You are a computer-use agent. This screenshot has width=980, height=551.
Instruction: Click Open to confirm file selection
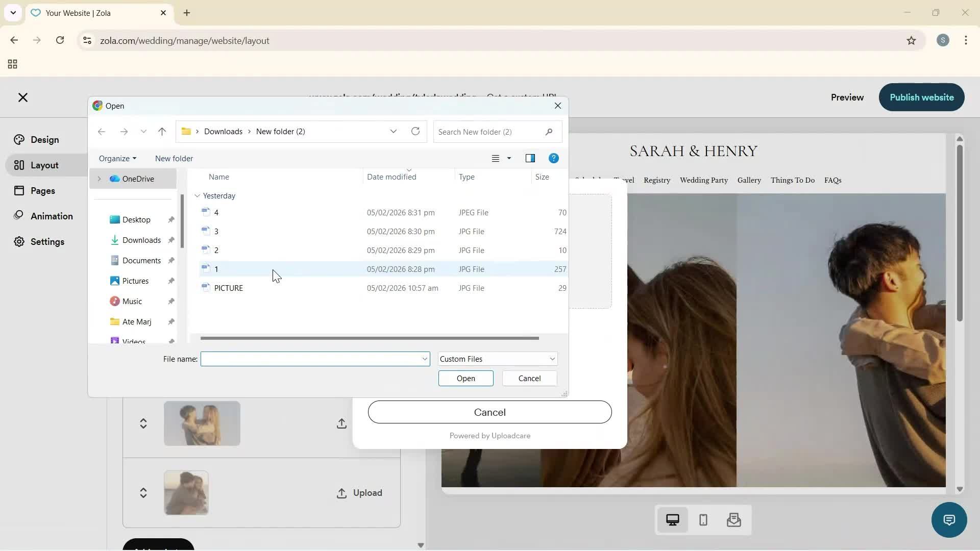[465, 378]
